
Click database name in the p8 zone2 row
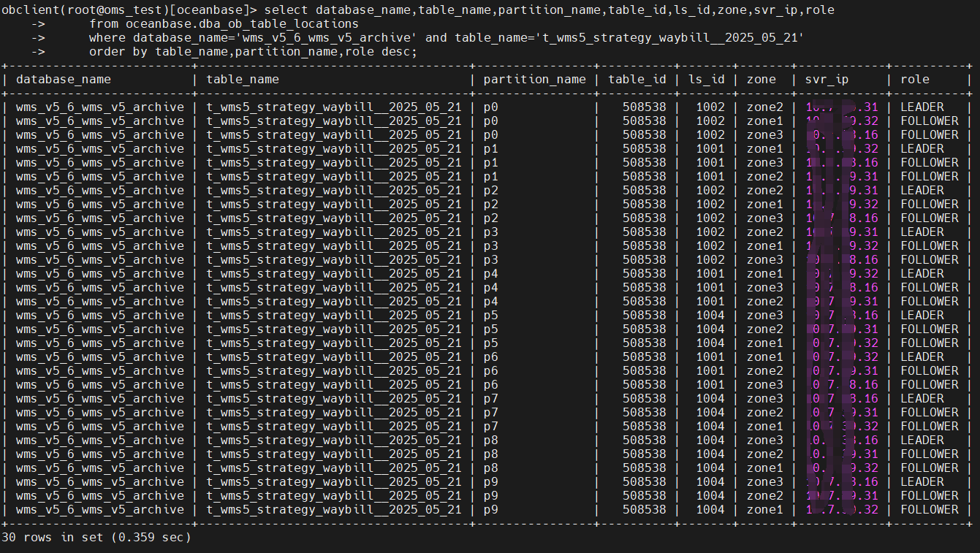[100, 454]
